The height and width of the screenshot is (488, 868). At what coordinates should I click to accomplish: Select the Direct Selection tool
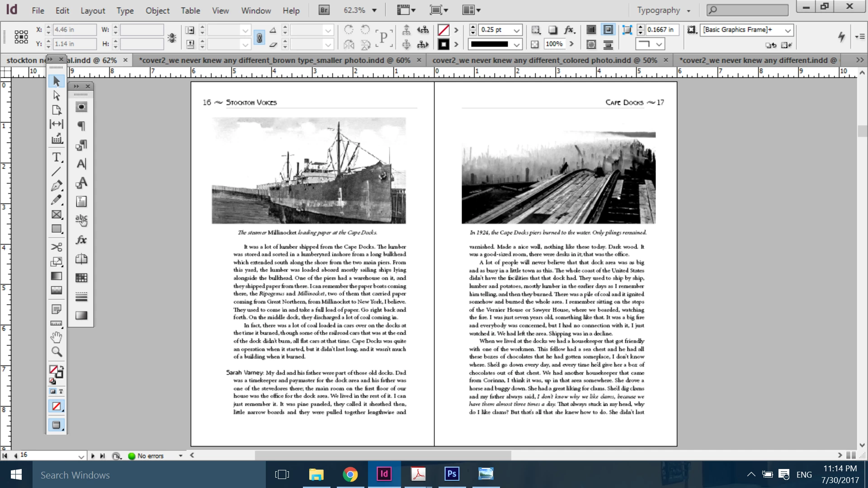pyautogui.click(x=56, y=95)
